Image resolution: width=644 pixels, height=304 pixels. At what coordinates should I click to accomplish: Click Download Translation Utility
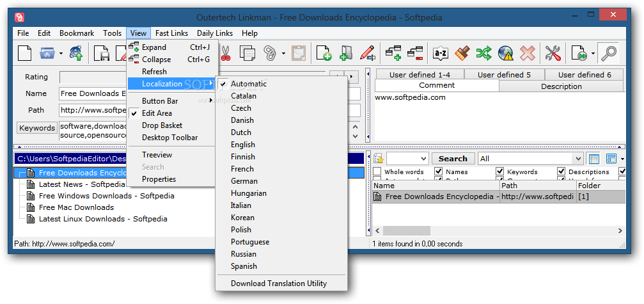(x=281, y=284)
